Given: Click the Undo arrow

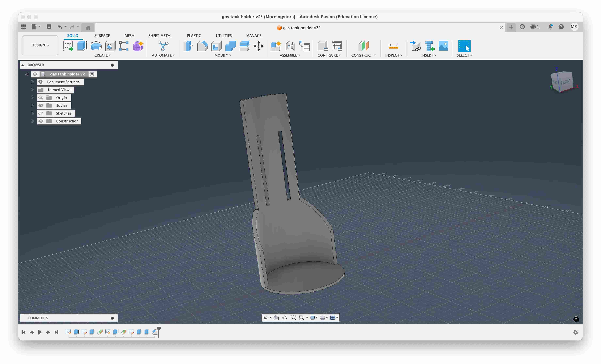Looking at the screenshot, I should [x=59, y=27].
